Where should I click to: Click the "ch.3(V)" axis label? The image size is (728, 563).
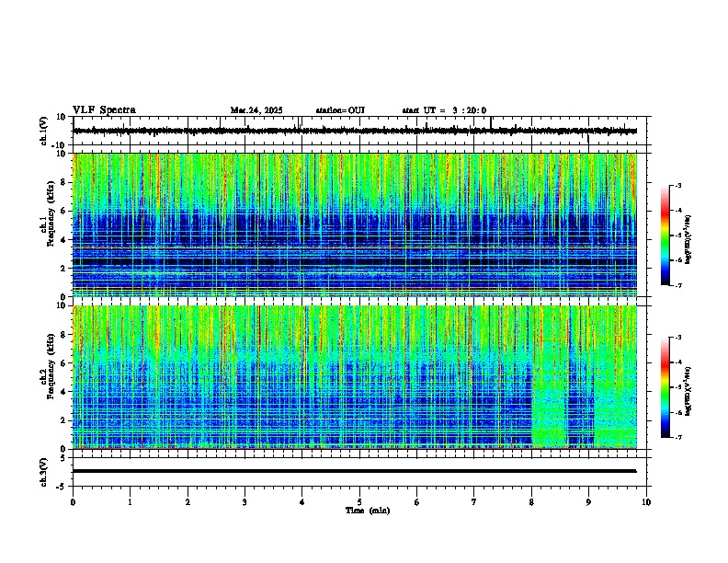(x=44, y=472)
